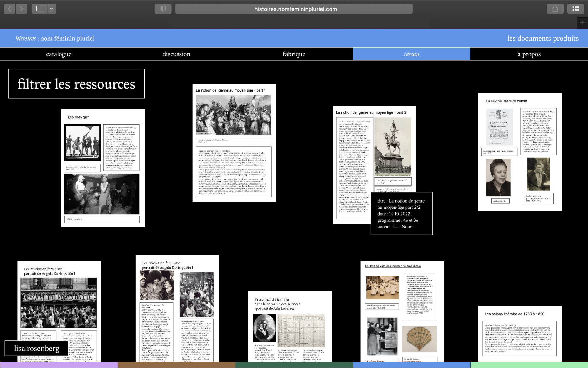The height and width of the screenshot is (368, 588).
Task: Click the browser back arrow
Action: tap(9, 9)
